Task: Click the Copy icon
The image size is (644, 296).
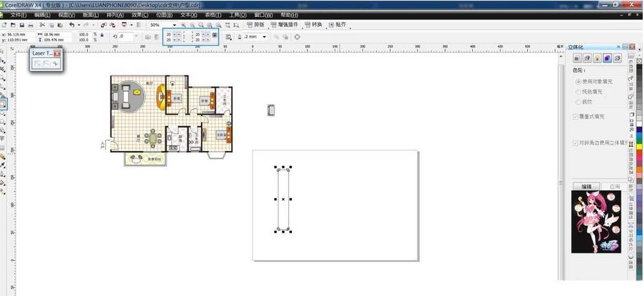Action: [x=52, y=25]
